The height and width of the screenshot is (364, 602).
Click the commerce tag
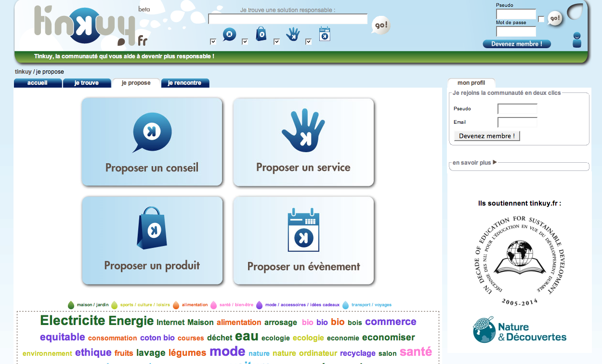391,322
